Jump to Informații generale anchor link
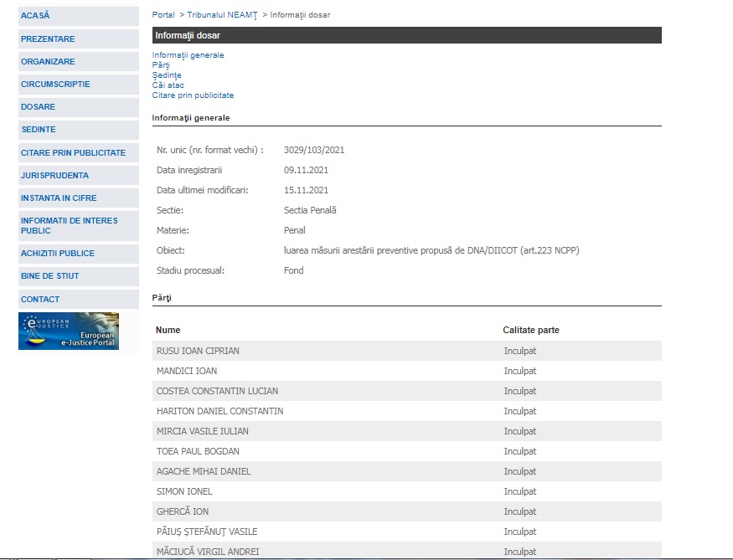This screenshot has height=560, width=733. coord(188,55)
